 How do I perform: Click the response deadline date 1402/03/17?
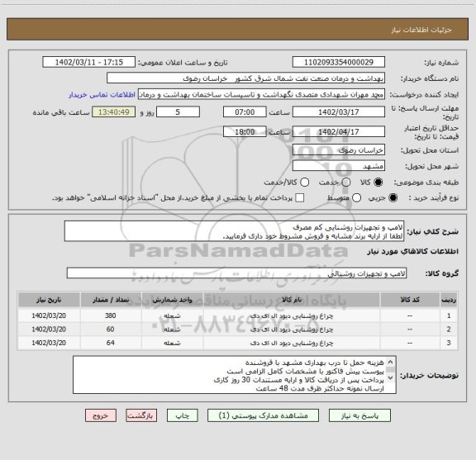(339, 112)
